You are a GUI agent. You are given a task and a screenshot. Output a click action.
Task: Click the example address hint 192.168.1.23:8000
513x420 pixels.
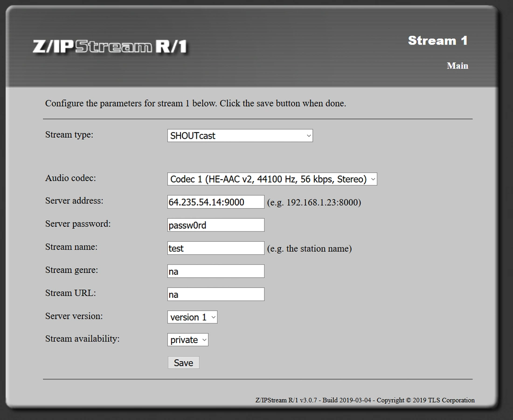[x=314, y=203]
